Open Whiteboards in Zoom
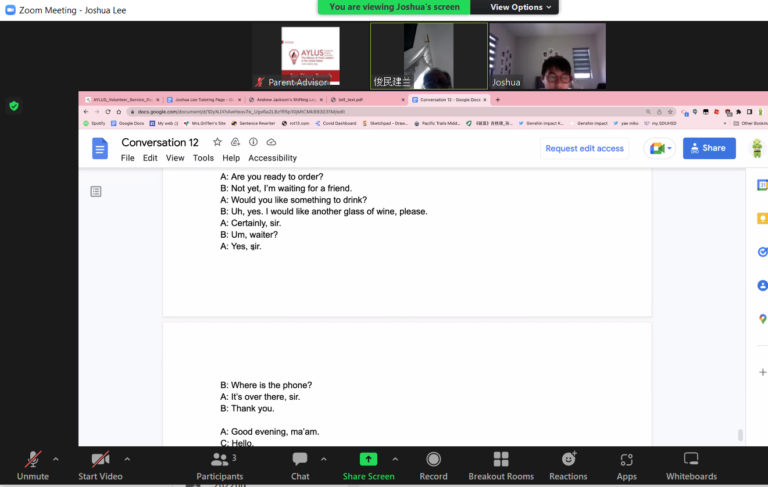 tap(691, 466)
